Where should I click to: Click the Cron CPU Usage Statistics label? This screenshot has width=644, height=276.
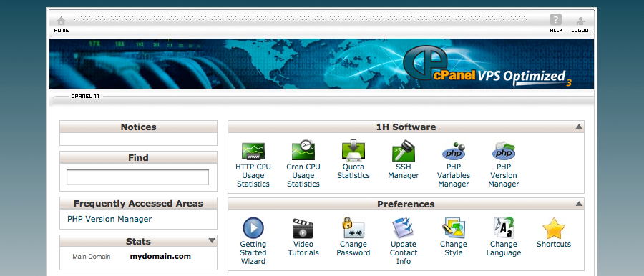[303, 175]
